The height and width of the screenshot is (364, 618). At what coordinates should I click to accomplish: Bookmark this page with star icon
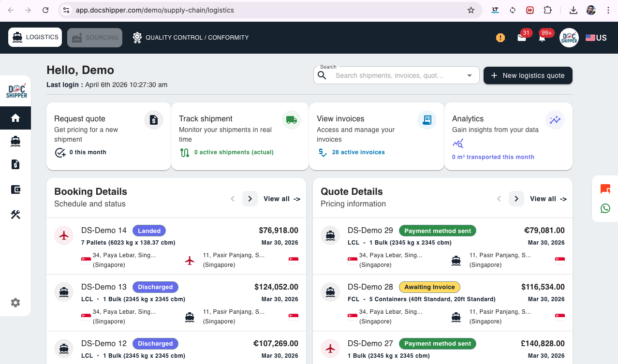[x=471, y=10]
